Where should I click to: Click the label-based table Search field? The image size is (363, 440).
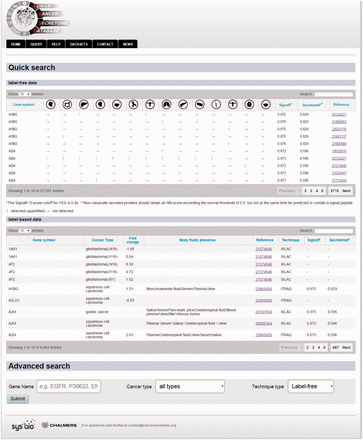[x=334, y=231]
